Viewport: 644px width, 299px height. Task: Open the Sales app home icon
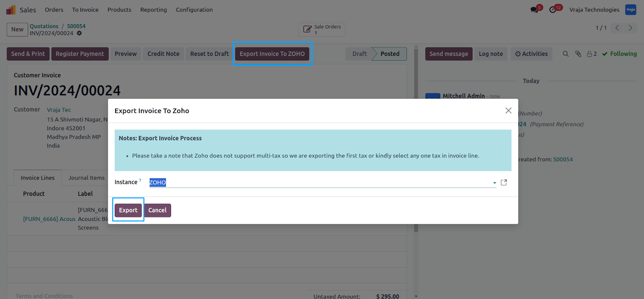[x=11, y=10]
